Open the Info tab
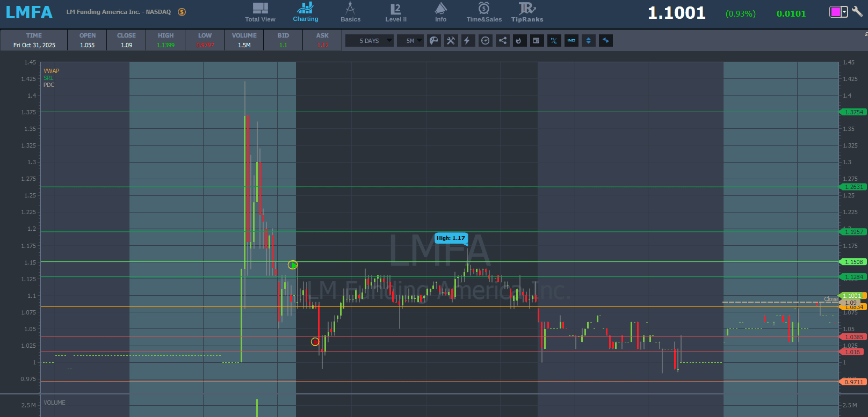The height and width of the screenshot is (417, 868). coord(440,12)
